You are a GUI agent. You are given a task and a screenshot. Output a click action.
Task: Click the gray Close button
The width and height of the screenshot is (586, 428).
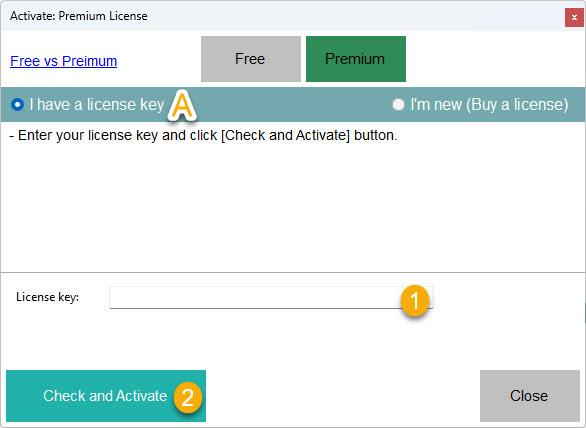pyautogui.click(x=530, y=396)
